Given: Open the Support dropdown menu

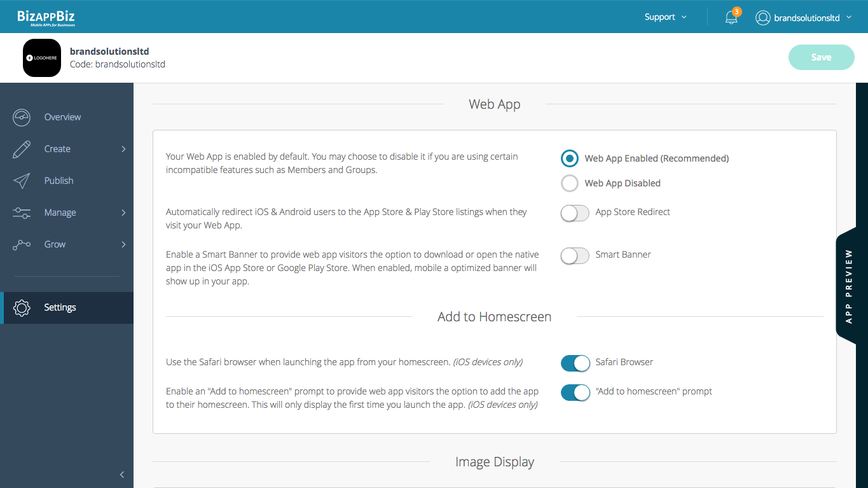Looking at the screenshot, I should point(665,17).
